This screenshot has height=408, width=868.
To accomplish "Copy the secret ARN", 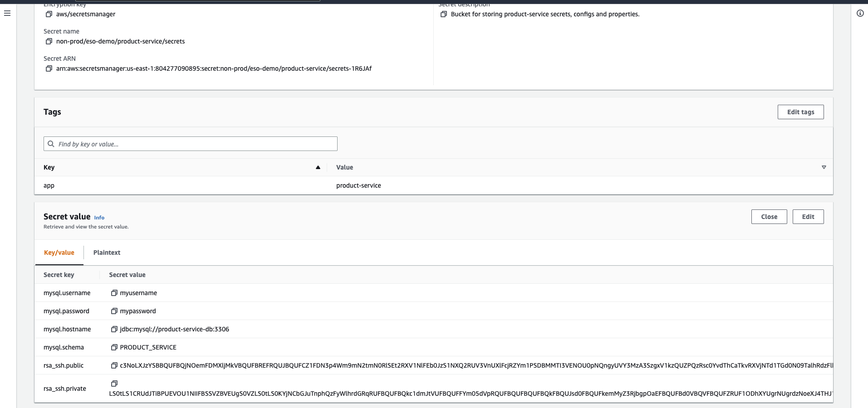I will (49, 69).
